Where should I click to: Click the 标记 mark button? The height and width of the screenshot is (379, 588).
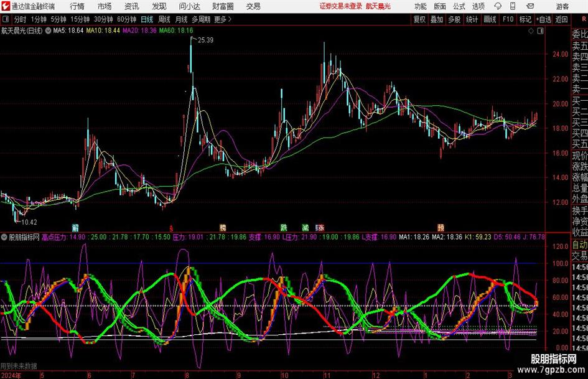[x=525, y=19]
